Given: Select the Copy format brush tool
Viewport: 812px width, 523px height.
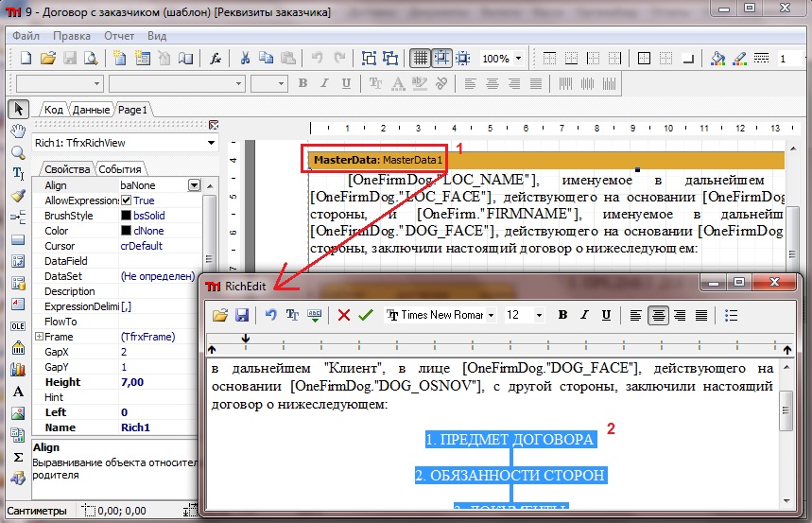Looking at the screenshot, I should 18,196.
